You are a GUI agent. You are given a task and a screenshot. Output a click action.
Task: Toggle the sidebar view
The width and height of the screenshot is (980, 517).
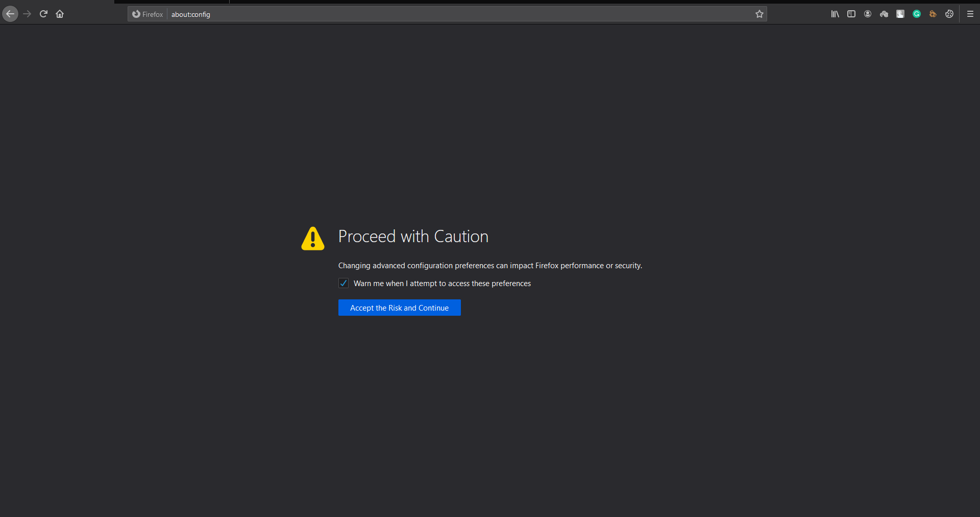[851, 14]
